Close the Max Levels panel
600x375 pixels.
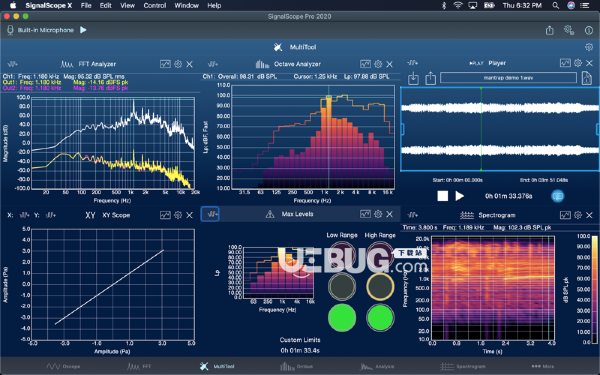(390, 214)
